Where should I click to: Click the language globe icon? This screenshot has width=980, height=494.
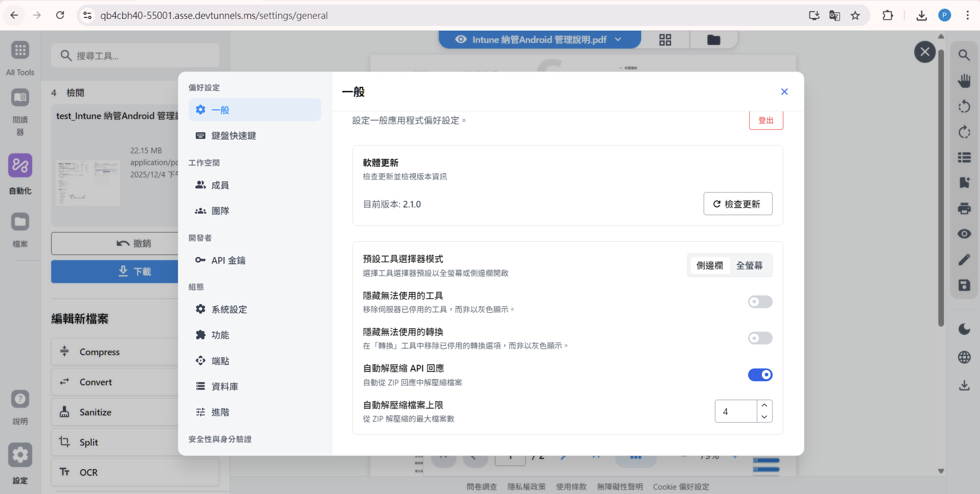coord(964,357)
